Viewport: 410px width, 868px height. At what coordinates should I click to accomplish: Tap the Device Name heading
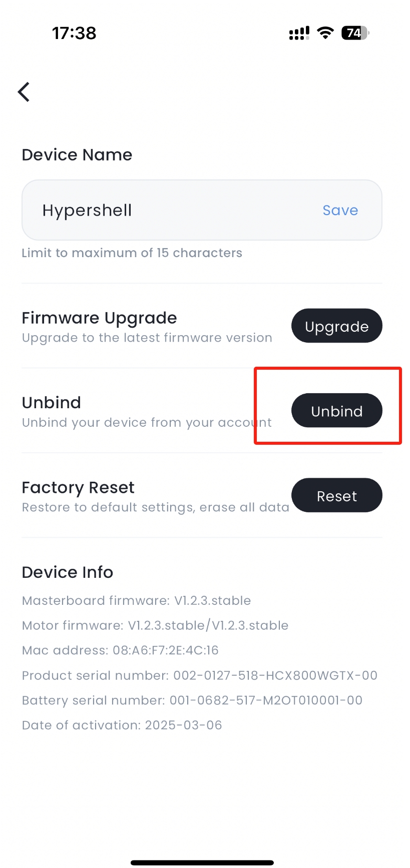[x=77, y=155]
